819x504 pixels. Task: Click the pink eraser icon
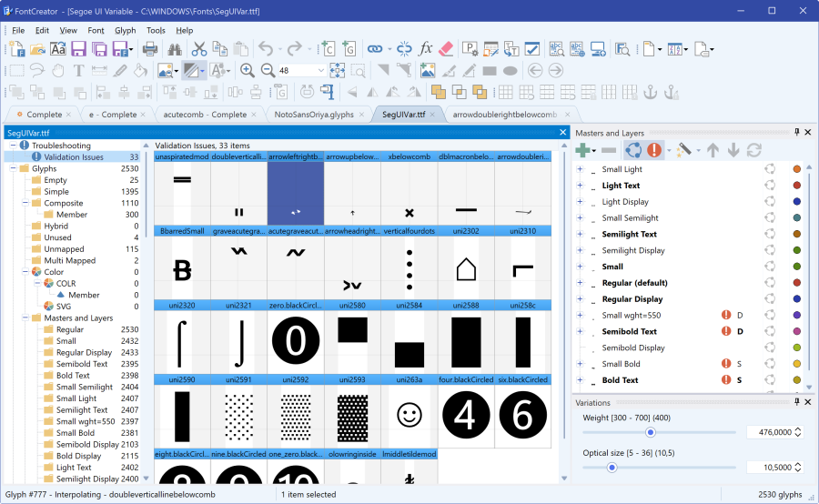point(446,49)
